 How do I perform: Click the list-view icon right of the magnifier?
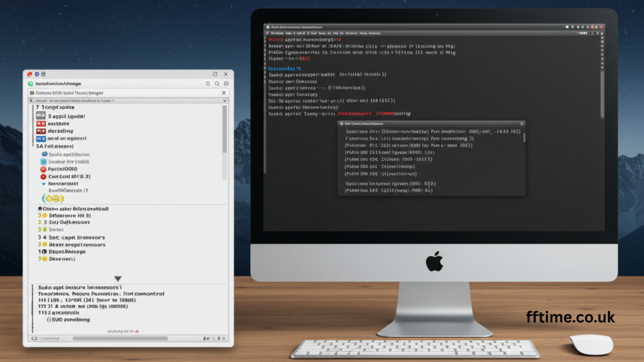[x=226, y=84]
